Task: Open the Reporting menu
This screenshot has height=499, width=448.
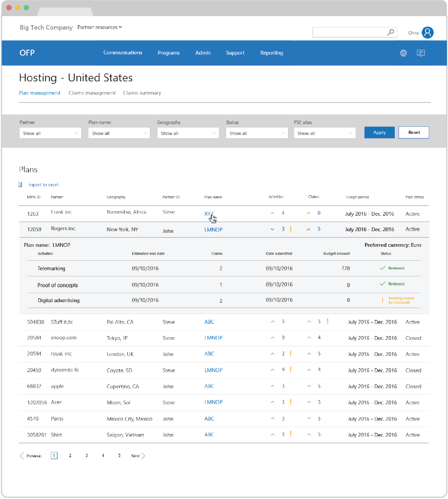Action: pos(271,53)
